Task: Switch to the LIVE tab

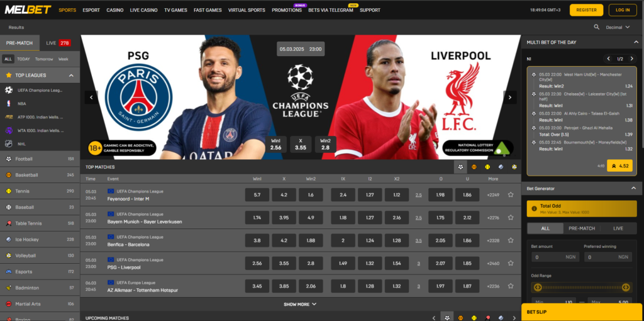Action: [x=58, y=43]
